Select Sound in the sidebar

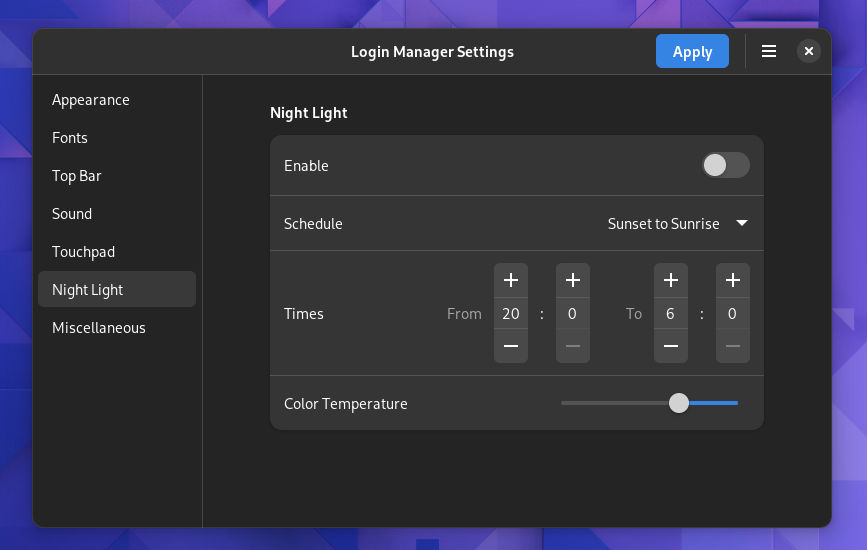click(72, 214)
